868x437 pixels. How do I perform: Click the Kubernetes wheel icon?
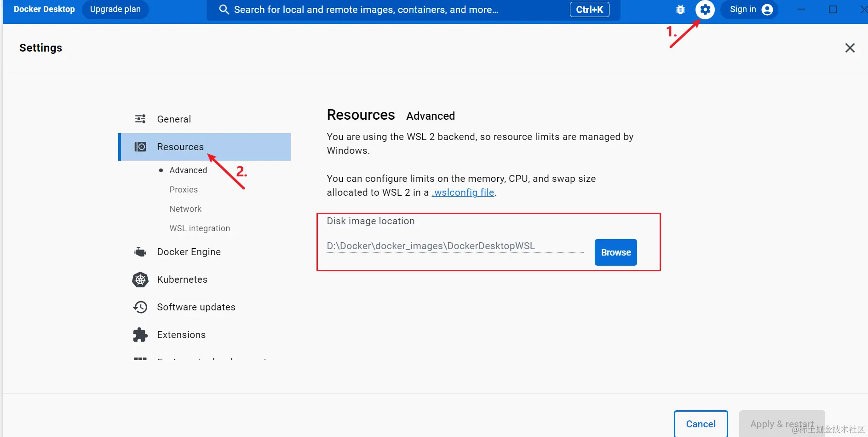coord(140,280)
